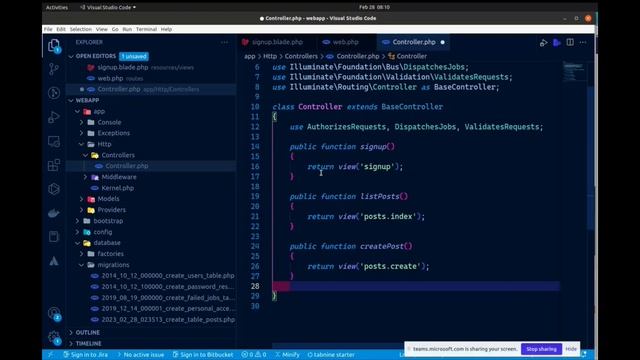Click the Explorer more actions ellipsis

pos(224,42)
